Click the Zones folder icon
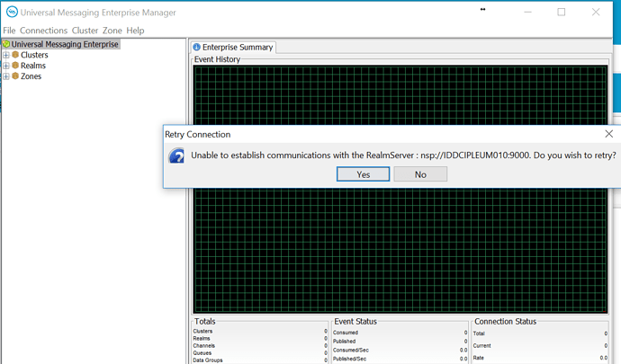 [x=15, y=76]
